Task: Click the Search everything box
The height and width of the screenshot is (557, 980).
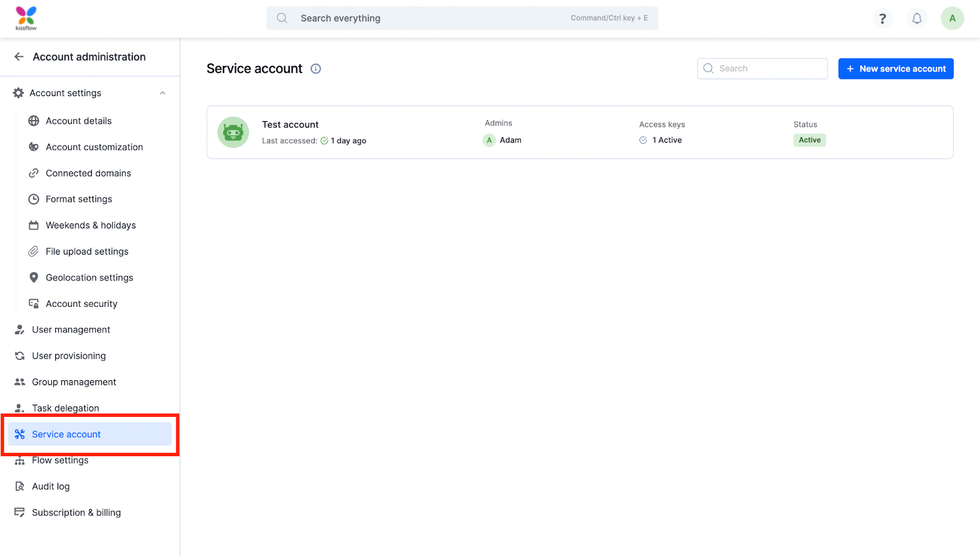Action: point(462,18)
